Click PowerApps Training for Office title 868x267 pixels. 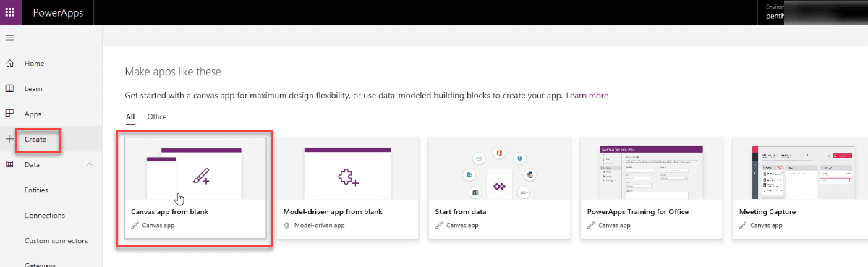[x=637, y=212]
